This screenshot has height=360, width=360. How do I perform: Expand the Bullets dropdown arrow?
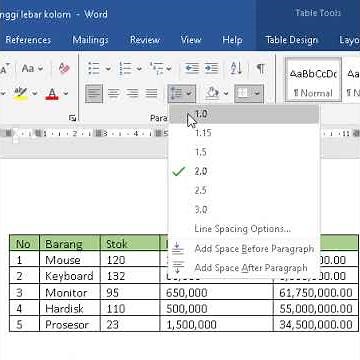tap(108, 69)
